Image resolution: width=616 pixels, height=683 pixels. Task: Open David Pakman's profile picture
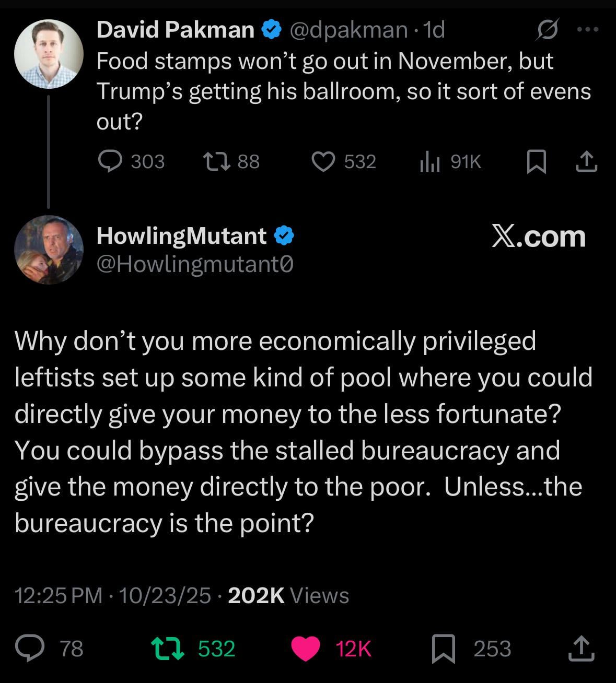[49, 54]
